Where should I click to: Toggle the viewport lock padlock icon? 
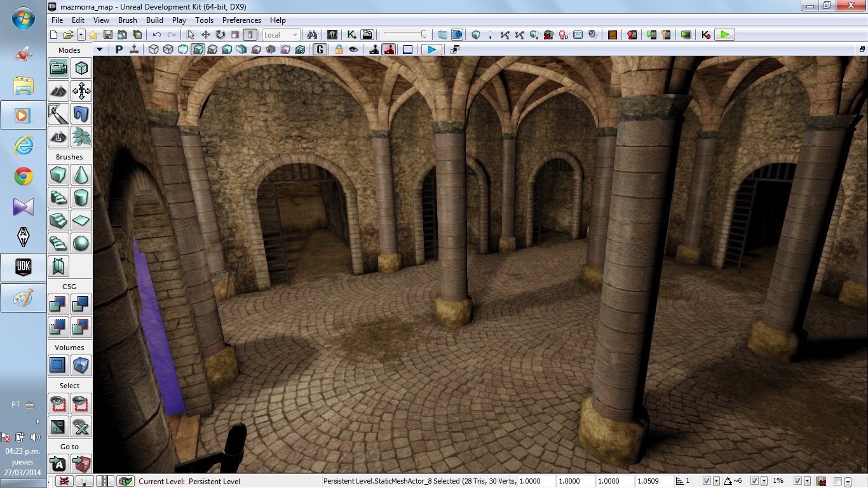pyautogui.click(x=339, y=50)
